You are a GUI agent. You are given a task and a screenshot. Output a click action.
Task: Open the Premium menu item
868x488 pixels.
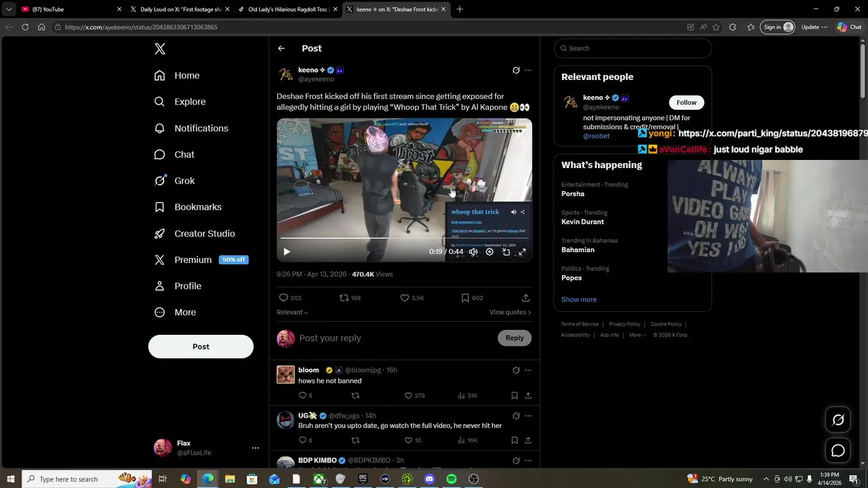click(x=201, y=260)
